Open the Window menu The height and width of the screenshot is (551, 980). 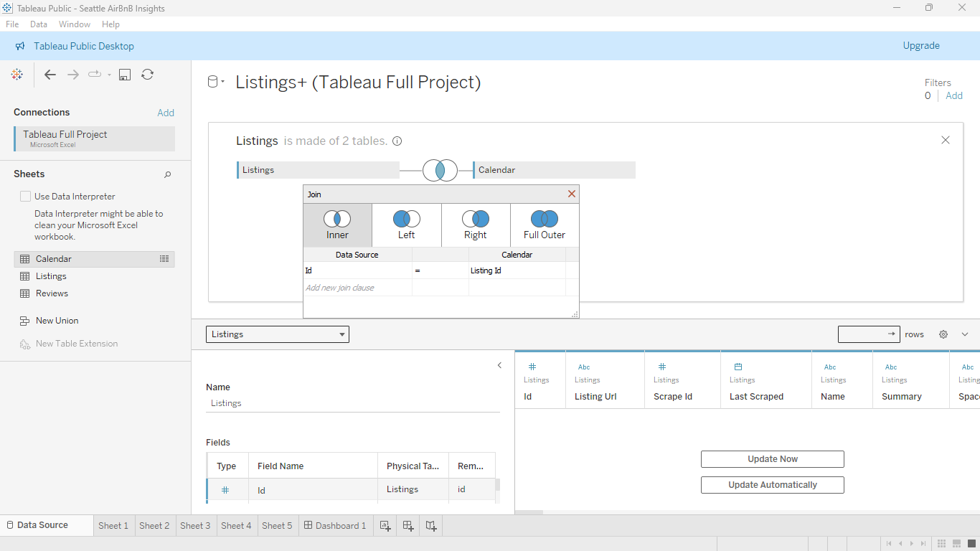coord(75,24)
